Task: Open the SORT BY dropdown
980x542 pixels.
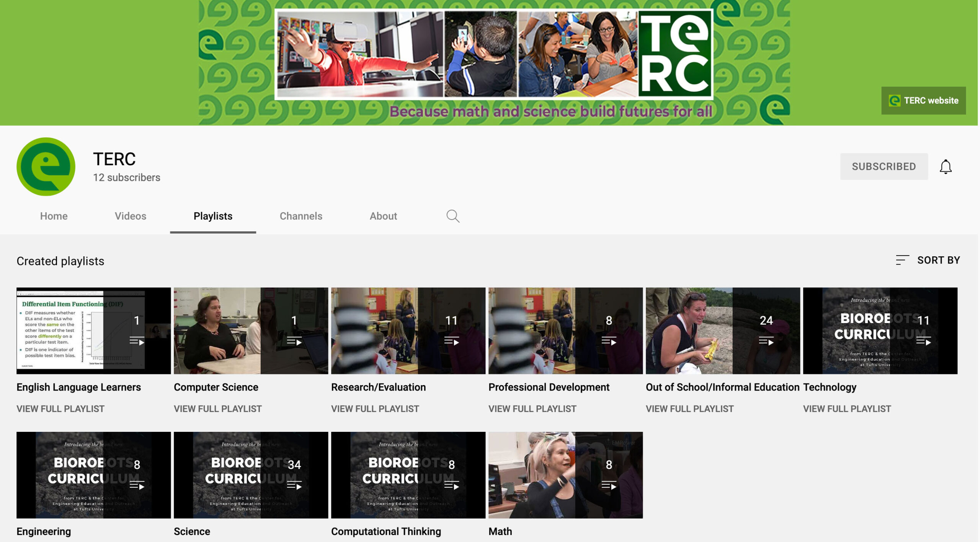Action: [x=928, y=260]
